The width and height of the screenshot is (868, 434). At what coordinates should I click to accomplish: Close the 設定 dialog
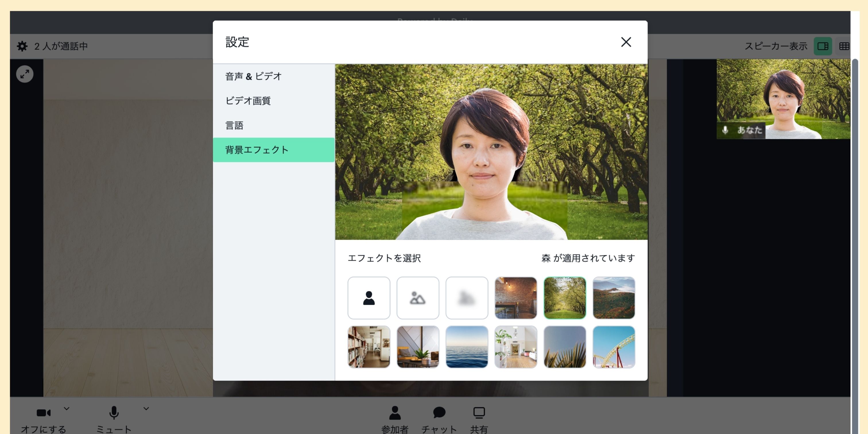pos(626,42)
